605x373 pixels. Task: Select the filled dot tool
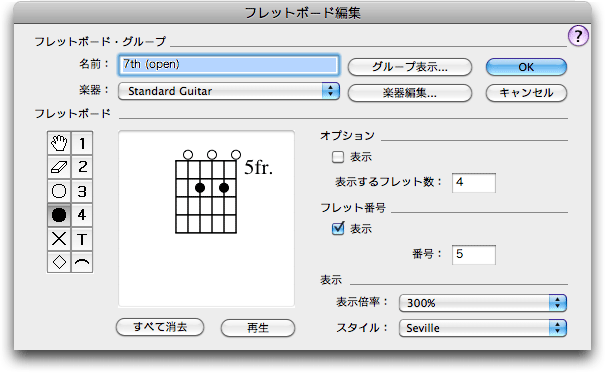[59, 215]
